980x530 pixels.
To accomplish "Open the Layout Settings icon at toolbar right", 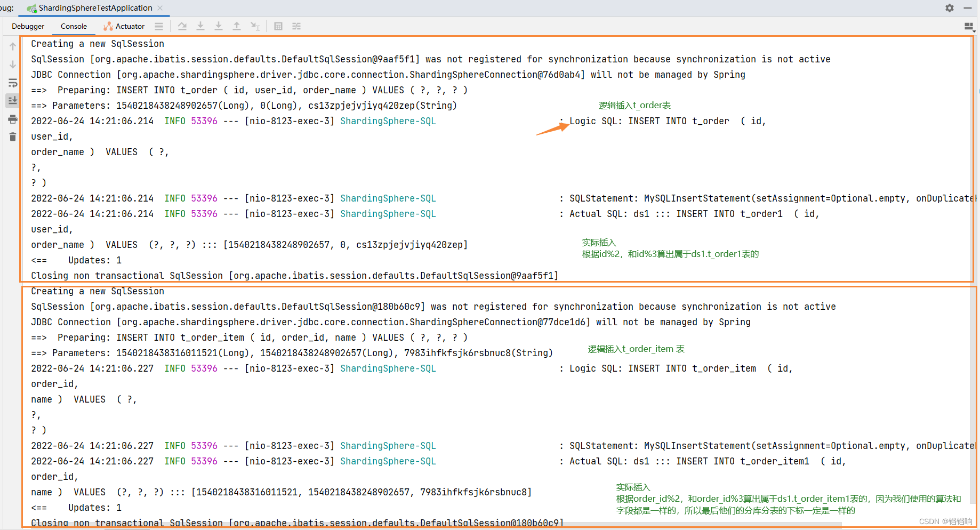I will 969,26.
